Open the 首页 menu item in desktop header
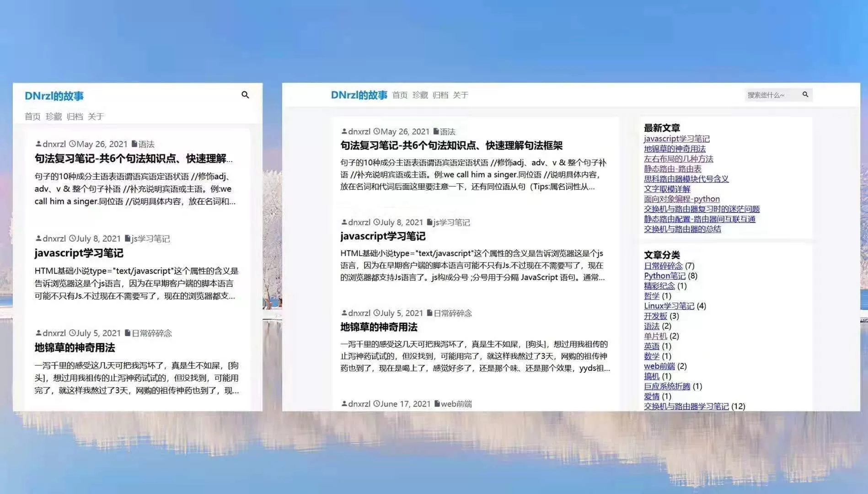This screenshot has height=494, width=868. [x=400, y=95]
